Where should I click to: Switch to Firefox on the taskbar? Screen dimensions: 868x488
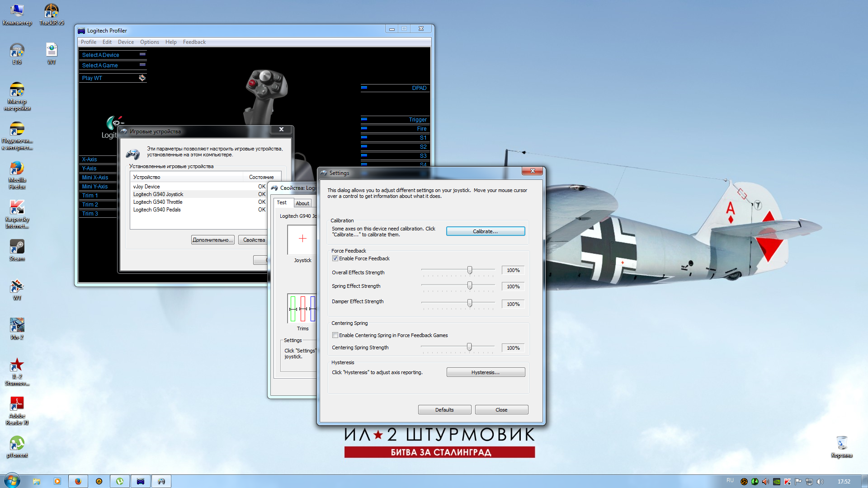[x=78, y=481]
